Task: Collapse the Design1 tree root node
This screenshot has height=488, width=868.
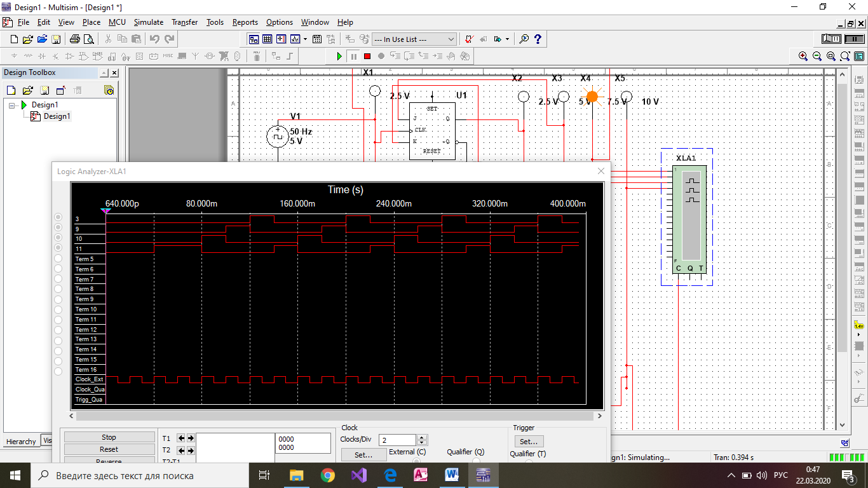Action: coord(12,105)
